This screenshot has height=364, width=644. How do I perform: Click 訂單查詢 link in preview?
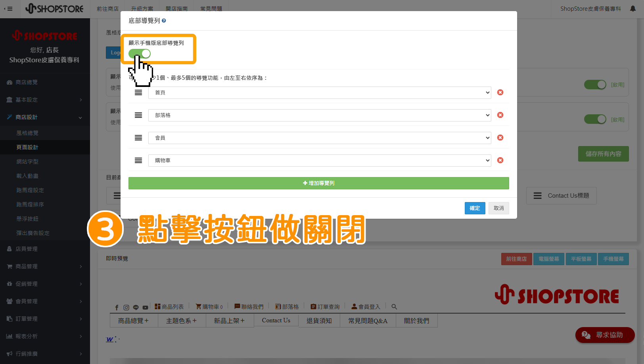(x=325, y=307)
